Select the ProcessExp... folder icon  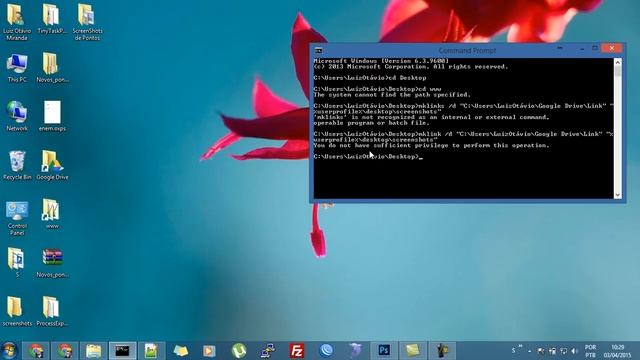(x=52, y=311)
